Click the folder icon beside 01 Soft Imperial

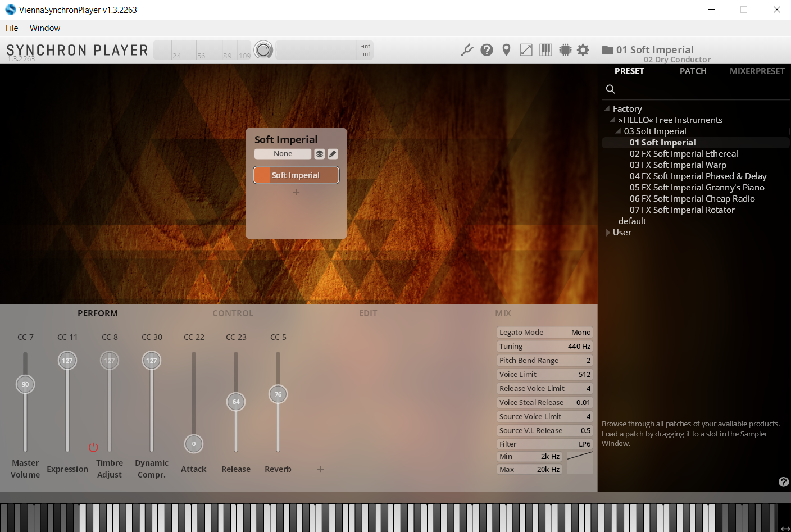click(x=607, y=50)
